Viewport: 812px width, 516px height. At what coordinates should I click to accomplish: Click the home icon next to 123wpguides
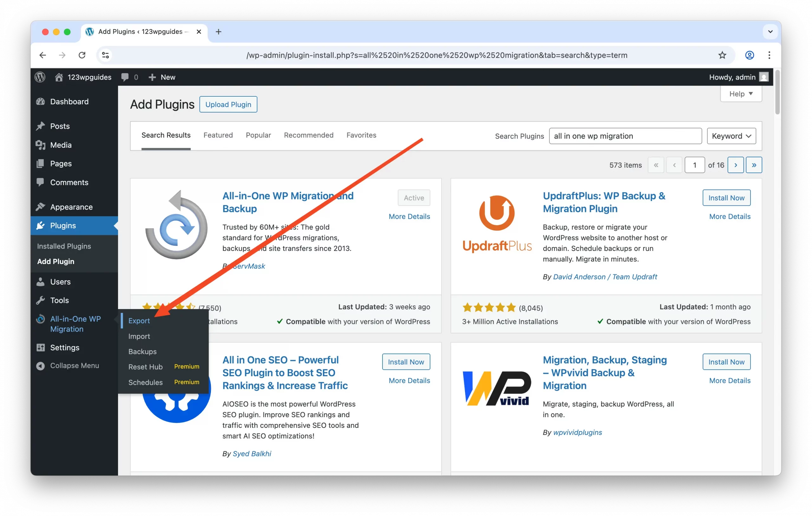click(x=59, y=77)
